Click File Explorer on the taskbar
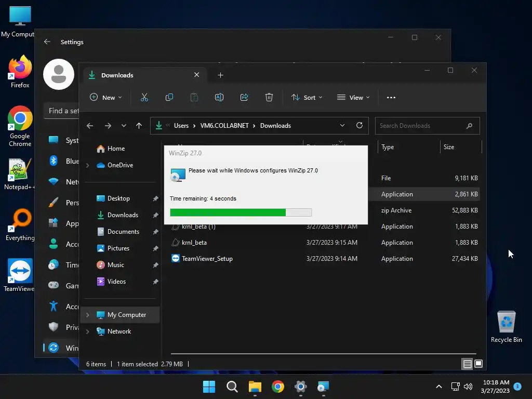The image size is (532, 399). click(x=255, y=387)
